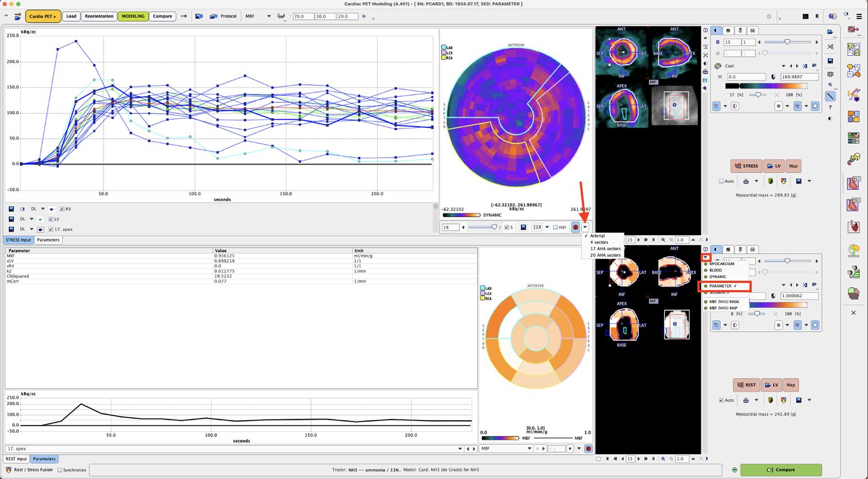Toggle the S checkbox under polar plot
Image resolution: width=868 pixels, height=479 pixels.
(x=507, y=227)
